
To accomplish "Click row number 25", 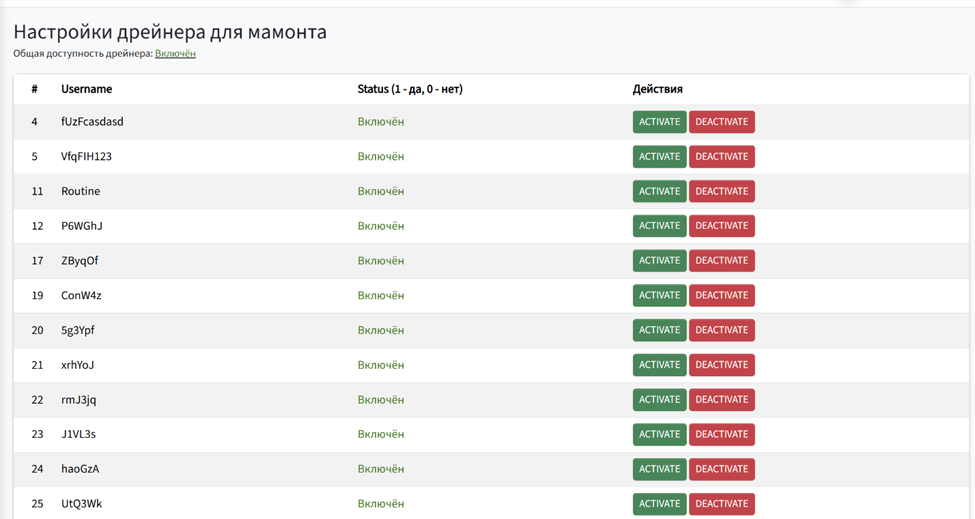I will (37, 504).
